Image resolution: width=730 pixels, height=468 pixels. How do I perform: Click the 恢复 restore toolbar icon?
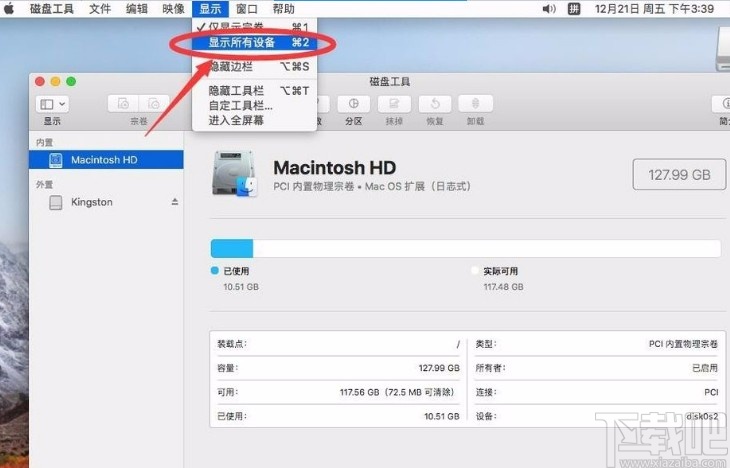pyautogui.click(x=435, y=104)
